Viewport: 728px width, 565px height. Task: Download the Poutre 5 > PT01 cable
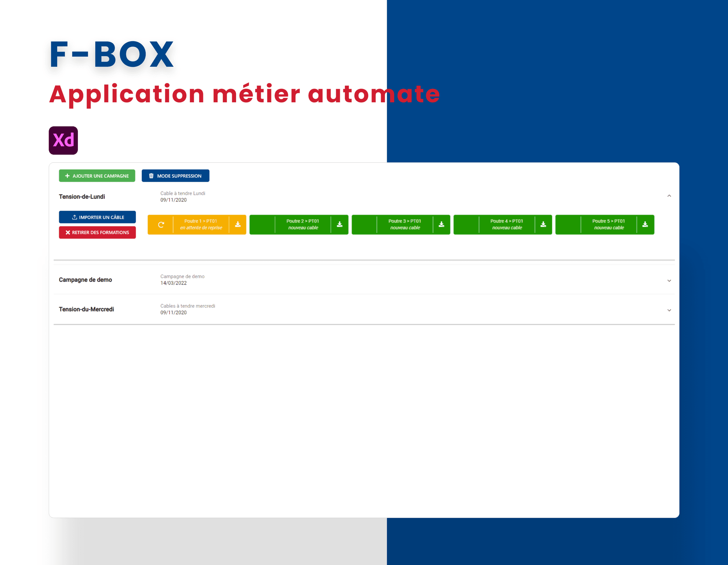[x=645, y=225]
